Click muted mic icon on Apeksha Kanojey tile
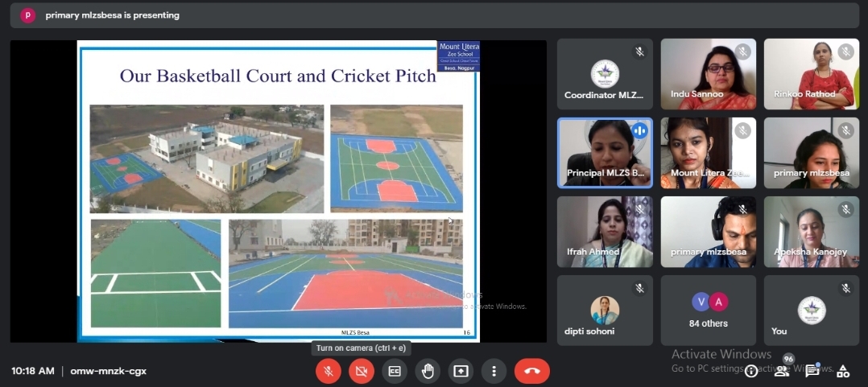The image size is (868, 387). click(845, 210)
